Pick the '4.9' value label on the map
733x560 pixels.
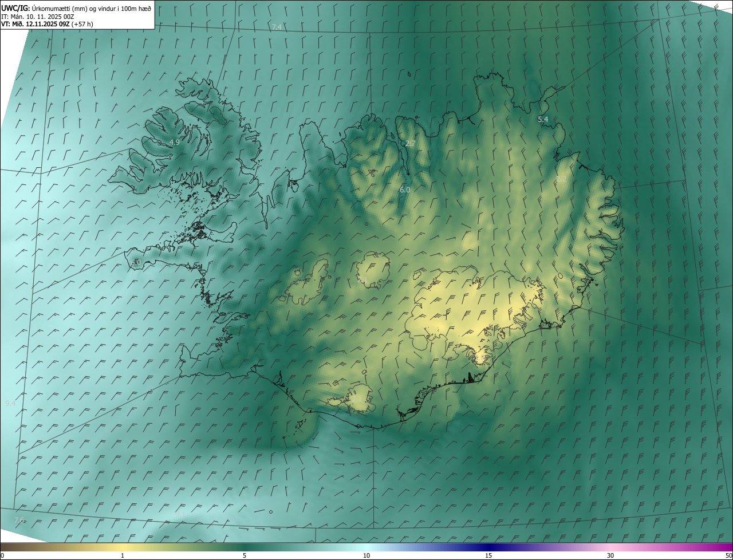point(175,142)
